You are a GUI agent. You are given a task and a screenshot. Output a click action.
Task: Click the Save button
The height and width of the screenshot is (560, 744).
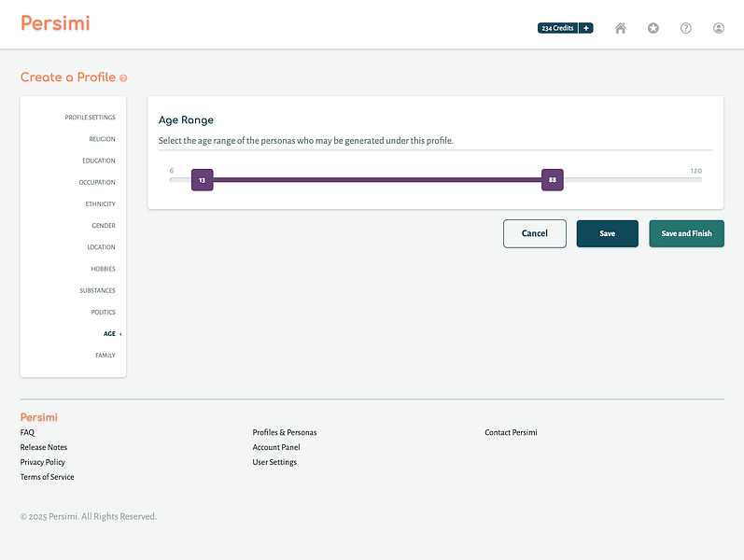coord(608,233)
